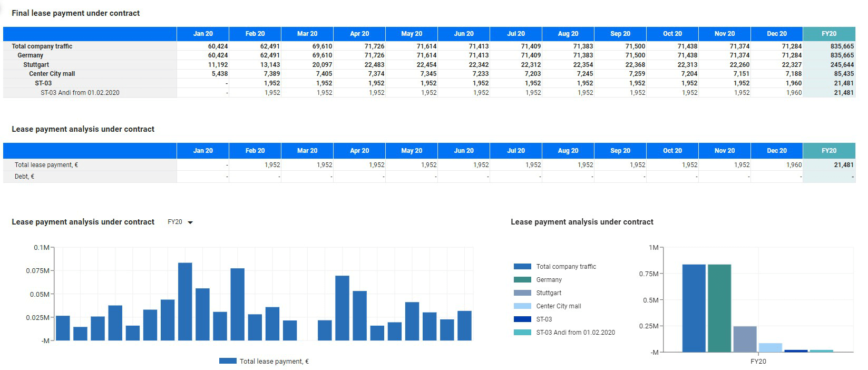Select the Center City mall legend swatch

(522, 306)
